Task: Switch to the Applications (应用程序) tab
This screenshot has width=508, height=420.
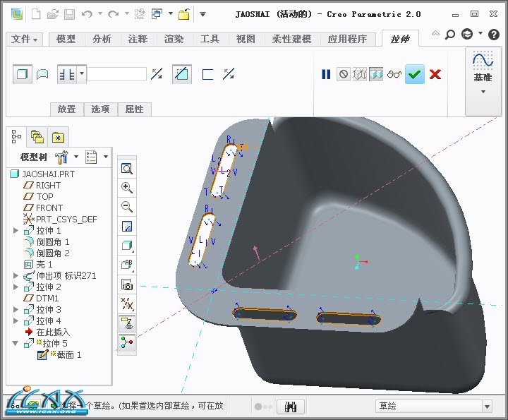Action: (x=347, y=40)
